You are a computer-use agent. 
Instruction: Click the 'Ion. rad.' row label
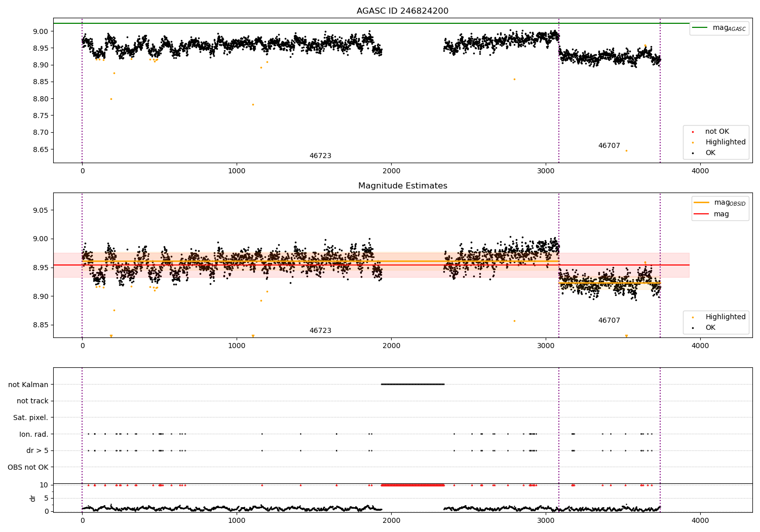click(x=34, y=434)
